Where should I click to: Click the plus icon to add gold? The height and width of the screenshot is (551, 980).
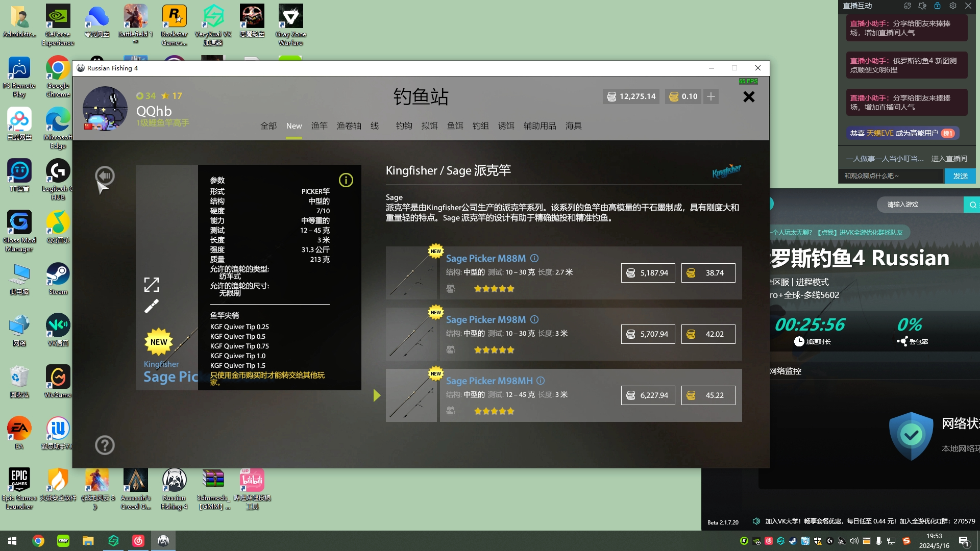click(710, 96)
